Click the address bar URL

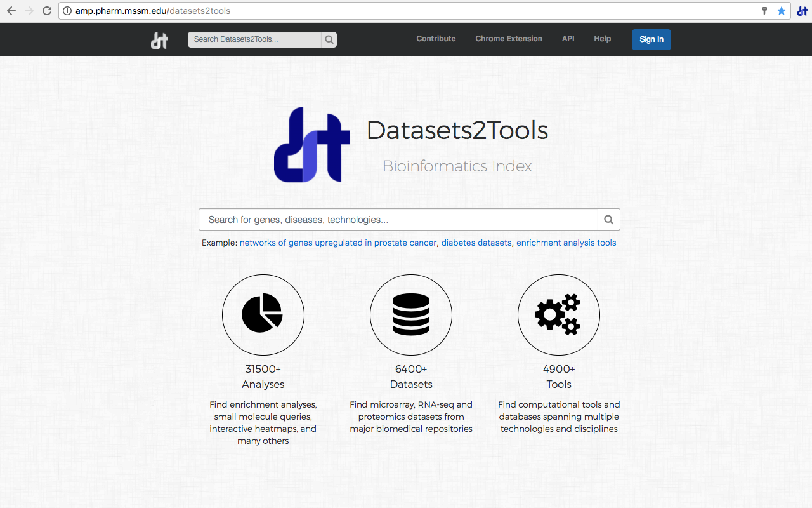[x=153, y=11]
